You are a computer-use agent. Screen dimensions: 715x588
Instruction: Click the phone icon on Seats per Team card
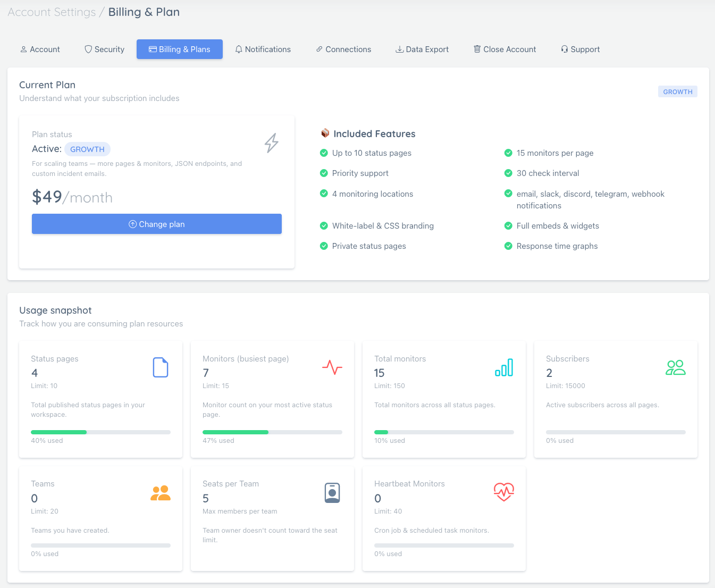click(332, 492)
